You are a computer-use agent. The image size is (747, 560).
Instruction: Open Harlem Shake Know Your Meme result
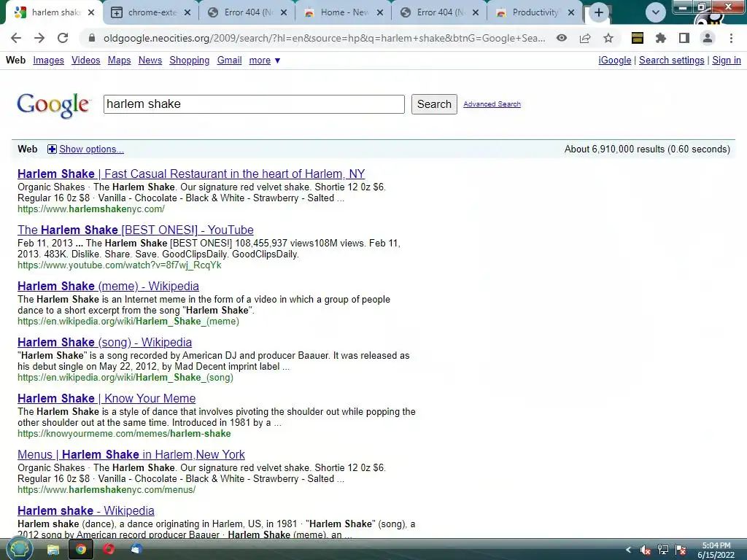pos(107,399)
